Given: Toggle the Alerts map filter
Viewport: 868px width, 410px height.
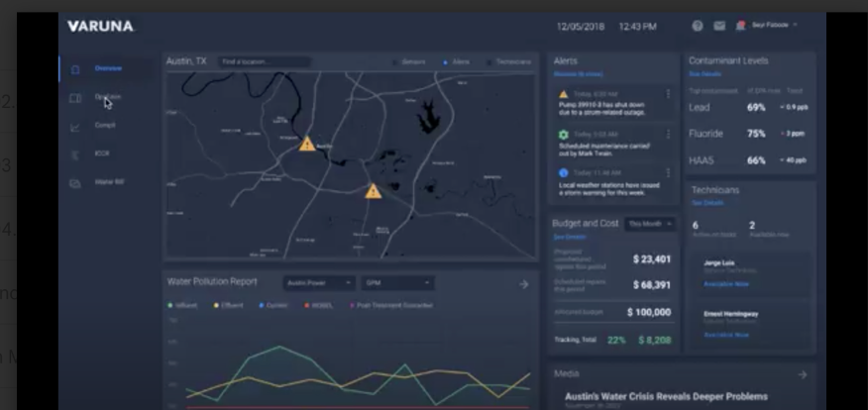Looking at the screenshot, I should [457, 62].
